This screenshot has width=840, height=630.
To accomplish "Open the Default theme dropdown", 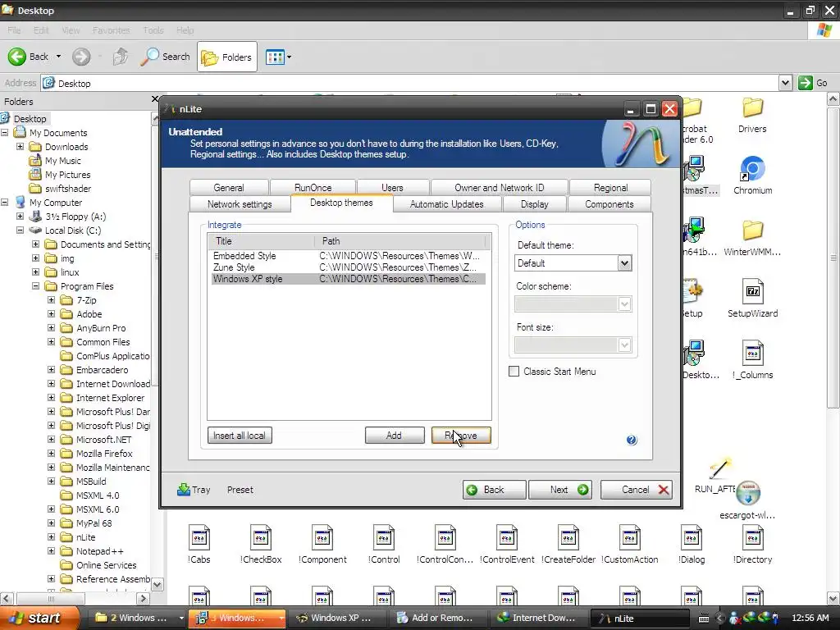I will (x=624, y=263).
